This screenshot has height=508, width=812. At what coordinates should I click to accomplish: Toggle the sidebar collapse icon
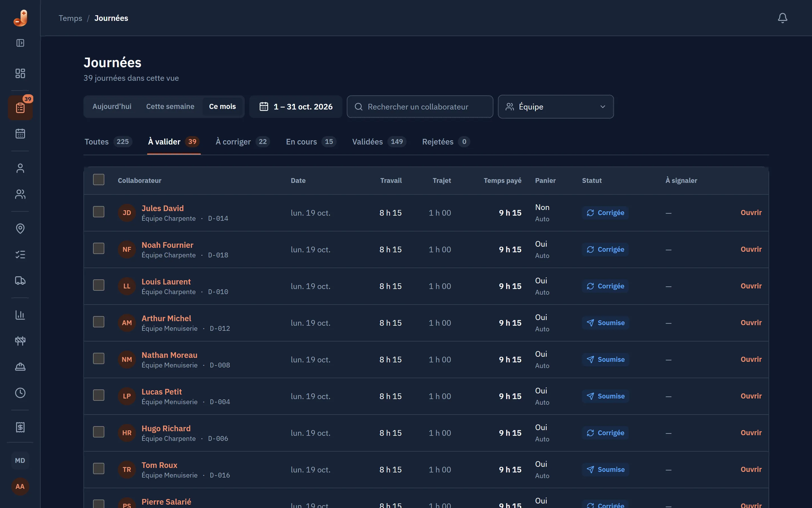[x=20, y=43]
